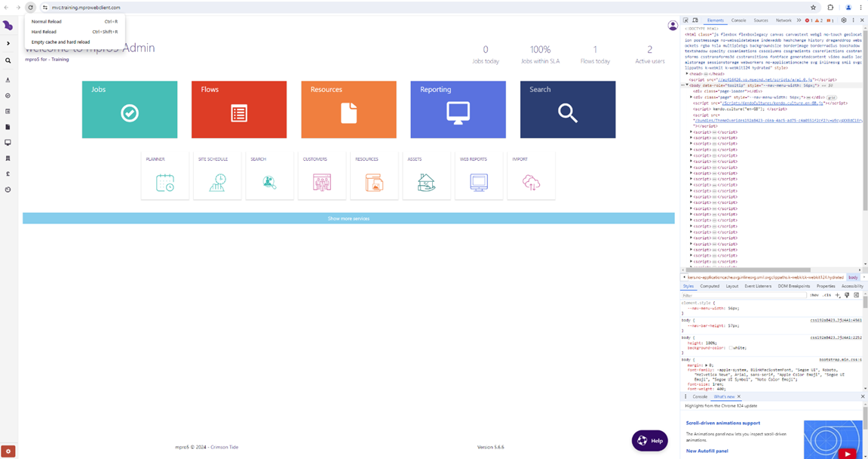Click the white background-color swatch
The height and width of the screenshot is (459, 868).
731,348
